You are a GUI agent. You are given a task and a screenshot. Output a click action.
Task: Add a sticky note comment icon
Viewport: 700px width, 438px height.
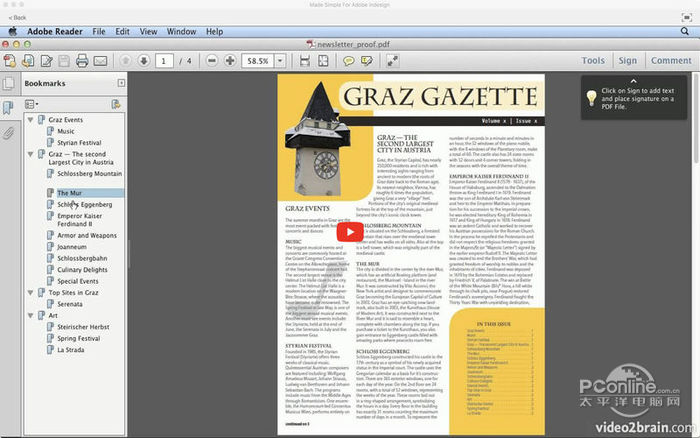click(349, 61)
